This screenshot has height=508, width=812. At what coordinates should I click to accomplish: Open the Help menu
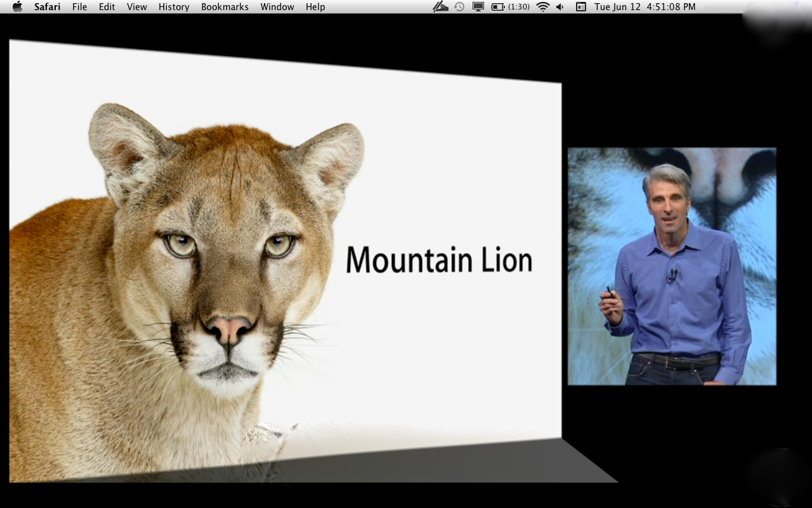coord(315,7)
